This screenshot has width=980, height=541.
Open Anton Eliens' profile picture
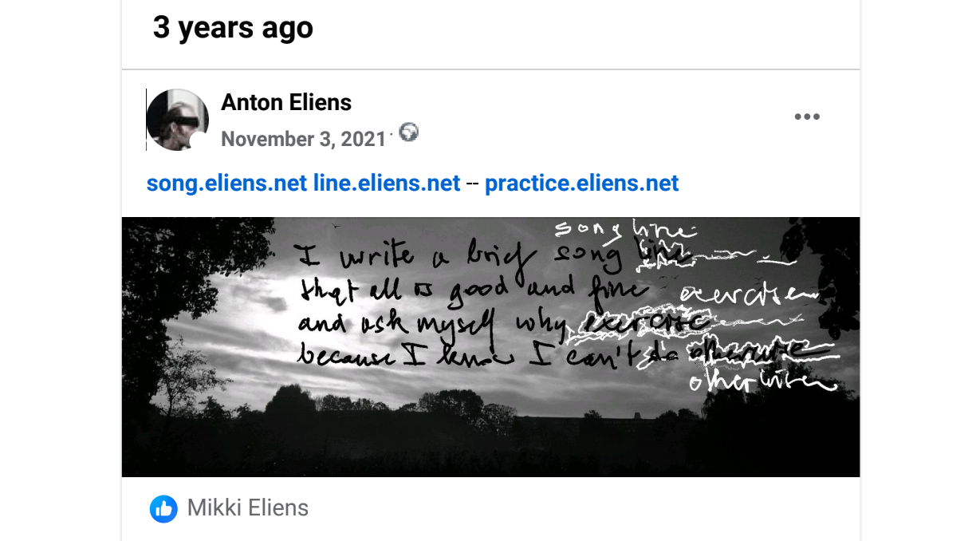coord(178,120)
